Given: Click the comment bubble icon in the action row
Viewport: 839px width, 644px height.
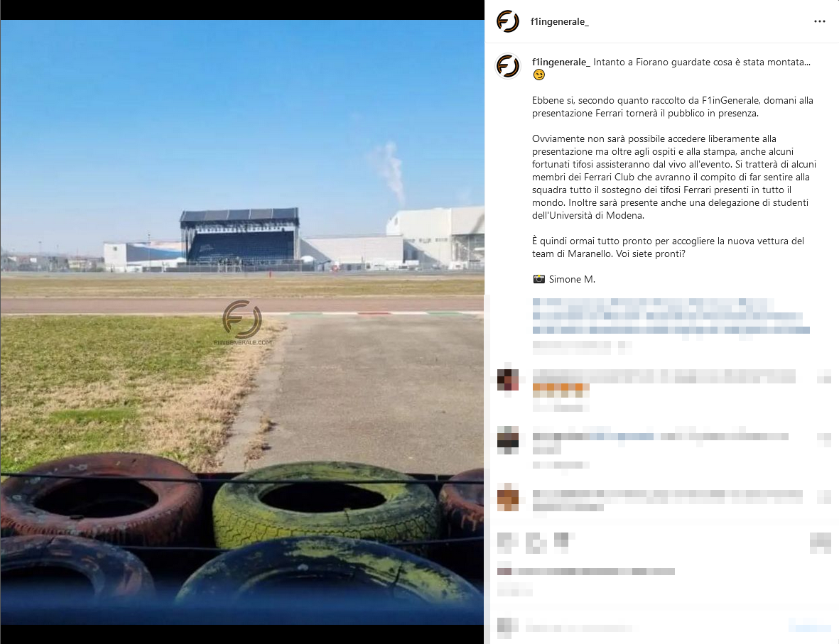Looking at the screenshot, I should point(536,542).
